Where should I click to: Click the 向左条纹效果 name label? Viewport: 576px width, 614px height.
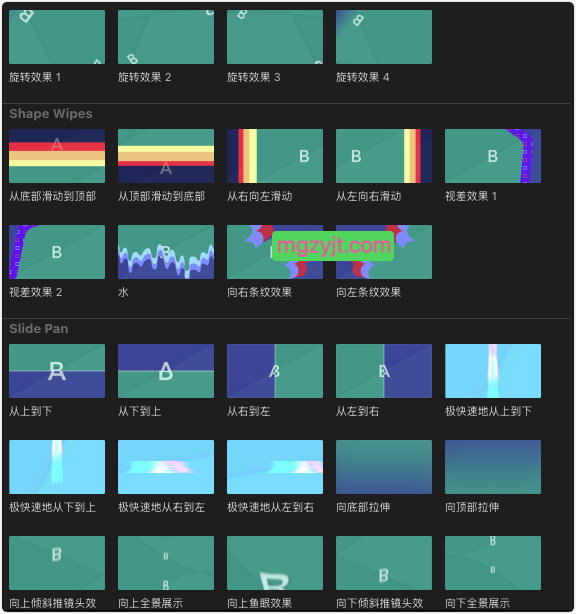coord(368,292)
